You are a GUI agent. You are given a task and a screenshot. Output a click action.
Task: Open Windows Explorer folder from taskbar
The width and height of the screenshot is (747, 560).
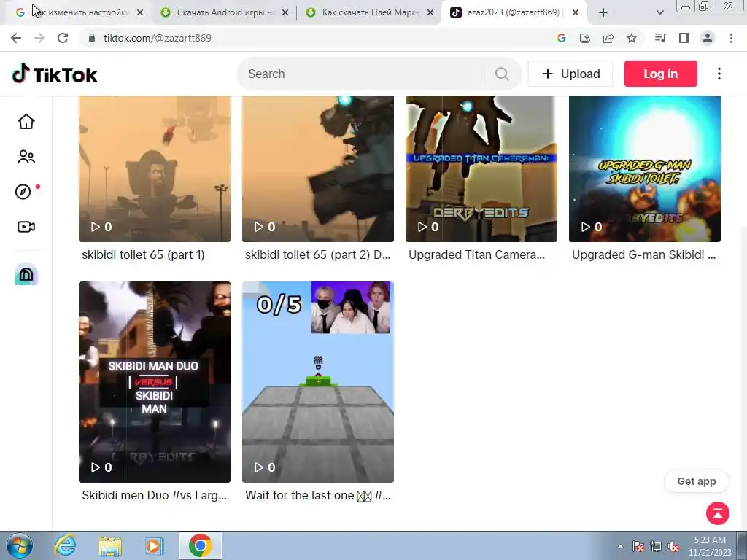point(110,545)
